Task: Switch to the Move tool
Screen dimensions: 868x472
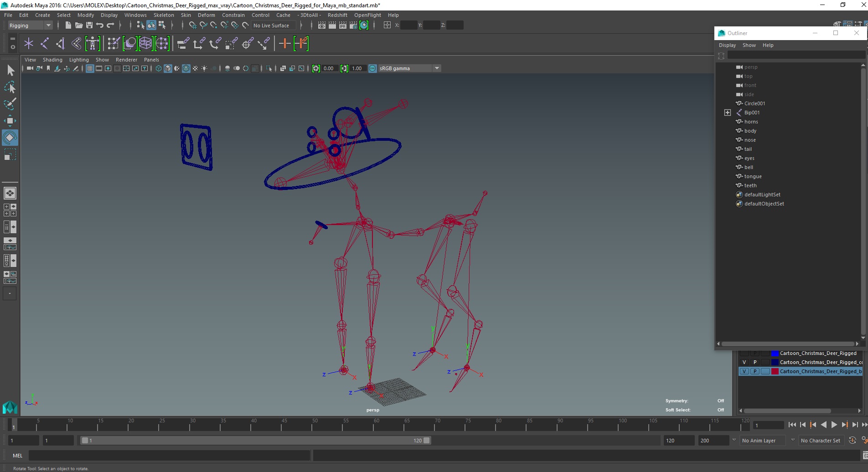Action: (10, 121)
